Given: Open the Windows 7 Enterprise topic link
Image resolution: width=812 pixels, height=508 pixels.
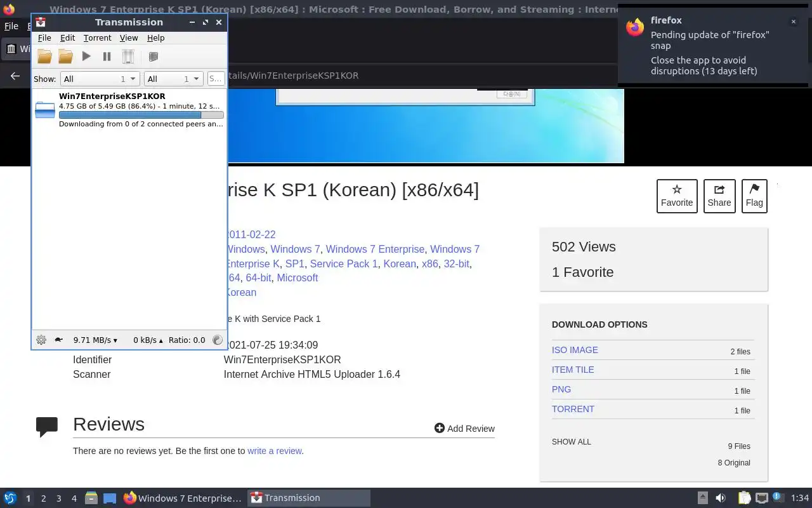Looking at the screenshot, I should tap(375, 249).
